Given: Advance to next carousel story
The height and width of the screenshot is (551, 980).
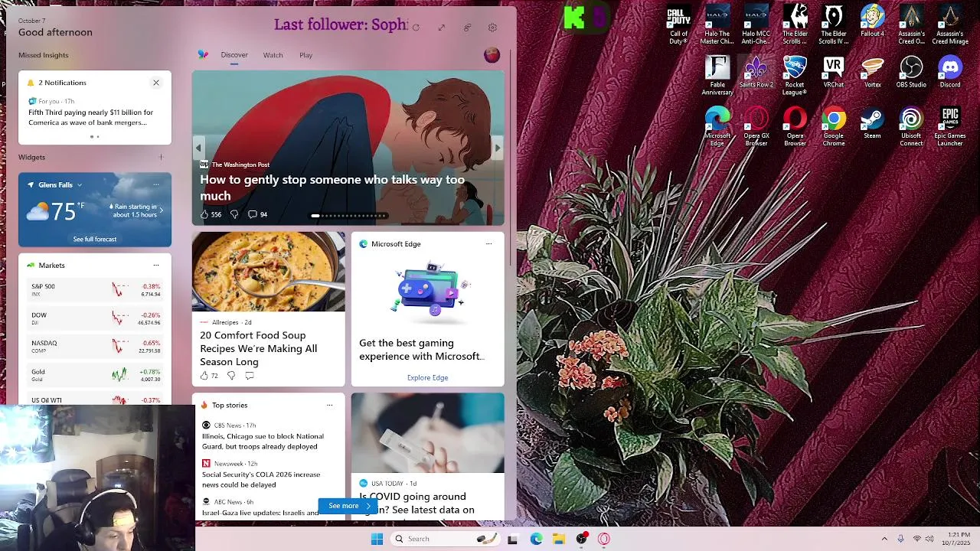Looking at the screenshot, I should click(498, 148).
